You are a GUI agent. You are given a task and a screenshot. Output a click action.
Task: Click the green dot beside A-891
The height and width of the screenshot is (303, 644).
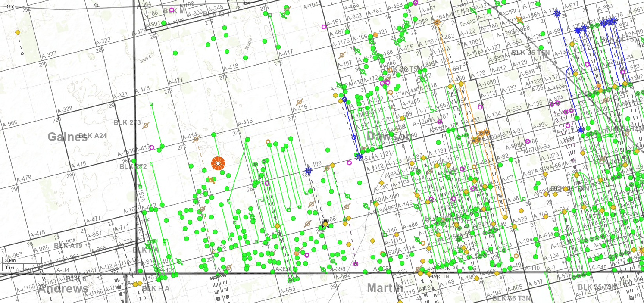click(x=164, y=23)
